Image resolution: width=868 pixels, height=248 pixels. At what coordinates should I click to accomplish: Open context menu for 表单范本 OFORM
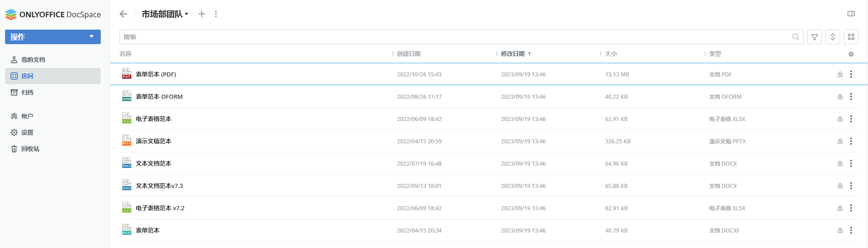pyautogui.click(x=851, y=96)
